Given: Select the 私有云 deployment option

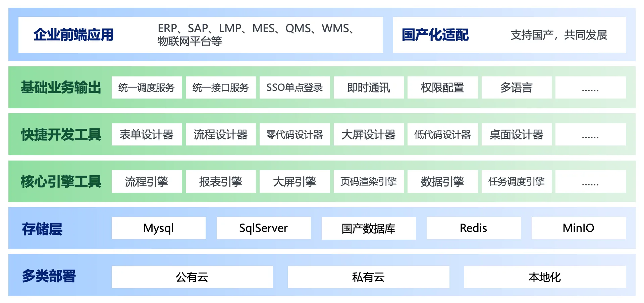Looking at the screenshot, I should pos(368,277).
